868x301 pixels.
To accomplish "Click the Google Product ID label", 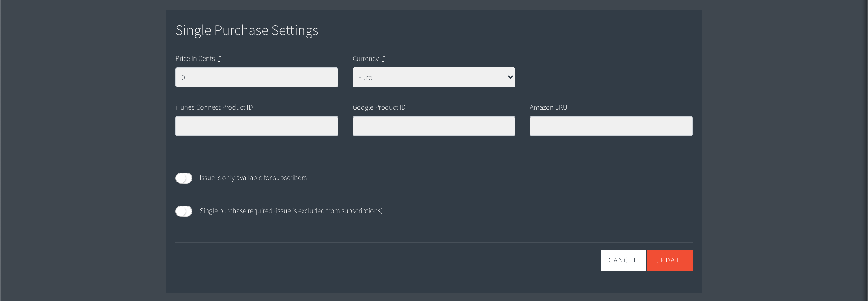I will [379, 107].
